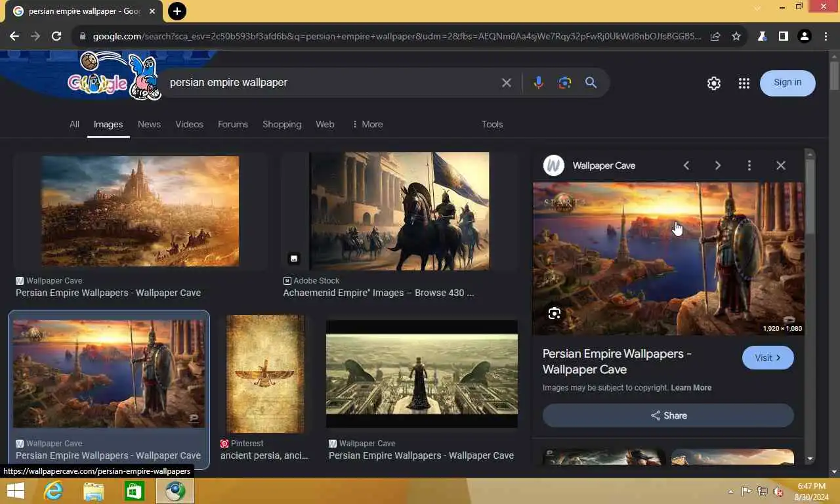Switch to the Videos tab
Image resolution: width=840 pixels, height=504 pixels.
(x=189, y=124)
